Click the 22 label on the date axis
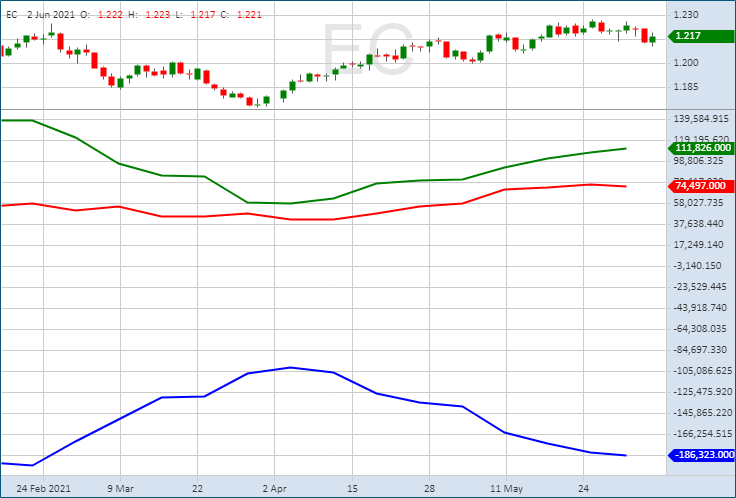Screen dimensions: 736x498 tap(198, 489)
